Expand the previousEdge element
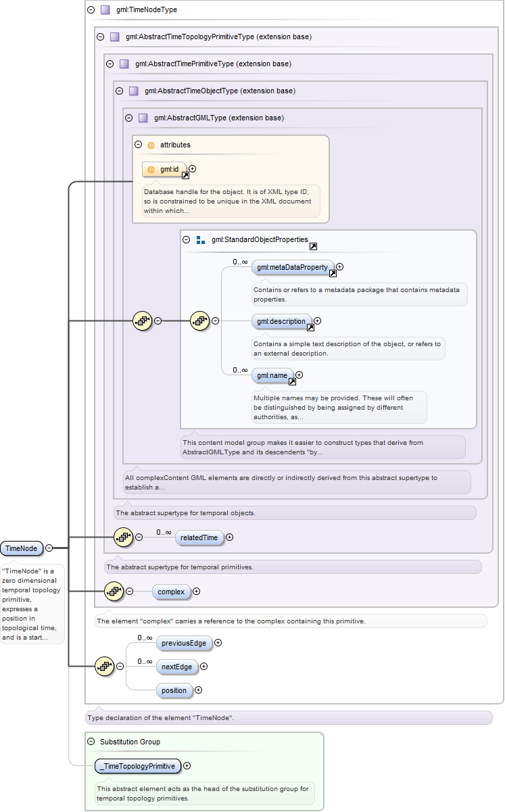The image size is (505, 812). 218,643
